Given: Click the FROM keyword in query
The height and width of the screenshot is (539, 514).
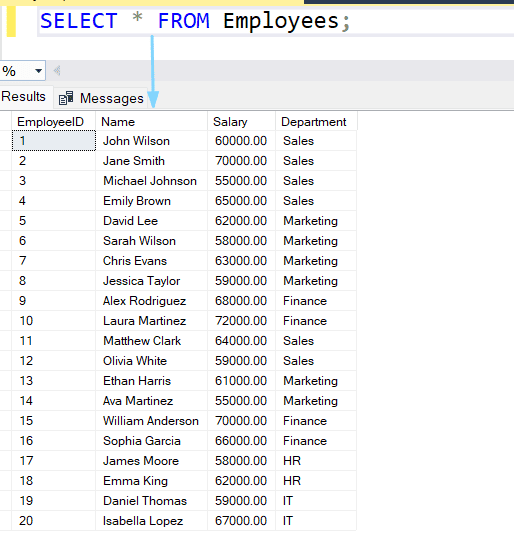Looking at the screenshot, I should pyautogui.click(x=184, y=21).
